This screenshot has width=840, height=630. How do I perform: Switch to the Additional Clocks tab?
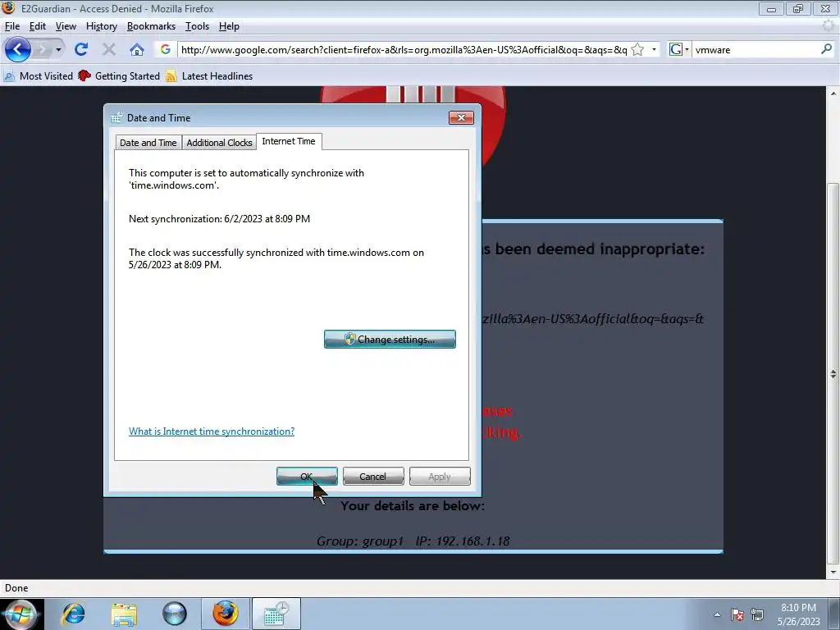click(219, 143)
